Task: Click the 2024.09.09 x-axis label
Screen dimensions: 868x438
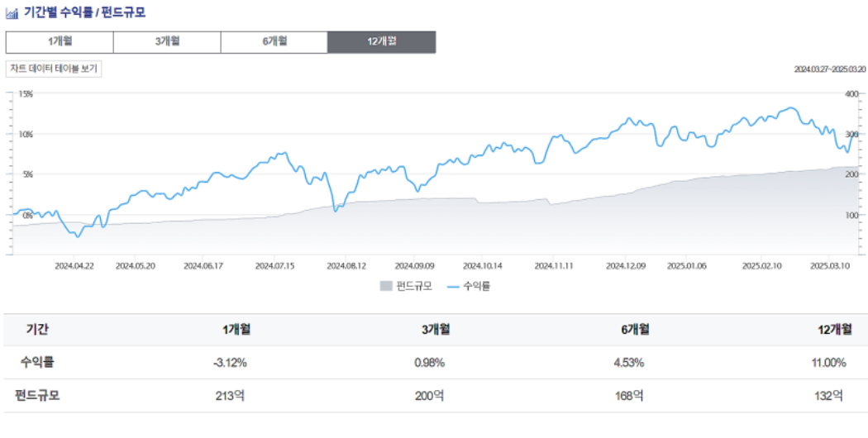Action: (x=415, y=266)
